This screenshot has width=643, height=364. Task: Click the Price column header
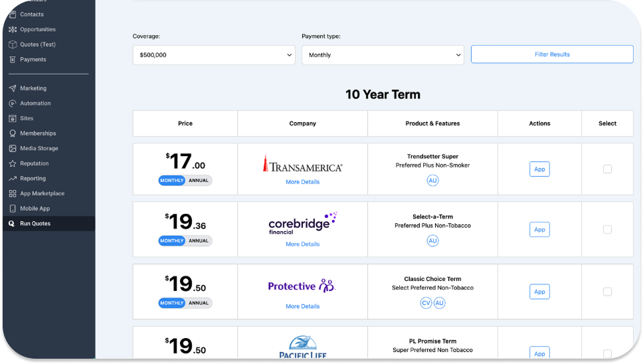[185, 124]
